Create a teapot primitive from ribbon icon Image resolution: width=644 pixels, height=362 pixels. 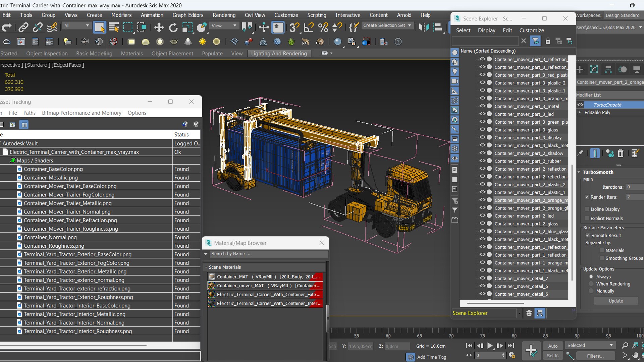point(174,42)
